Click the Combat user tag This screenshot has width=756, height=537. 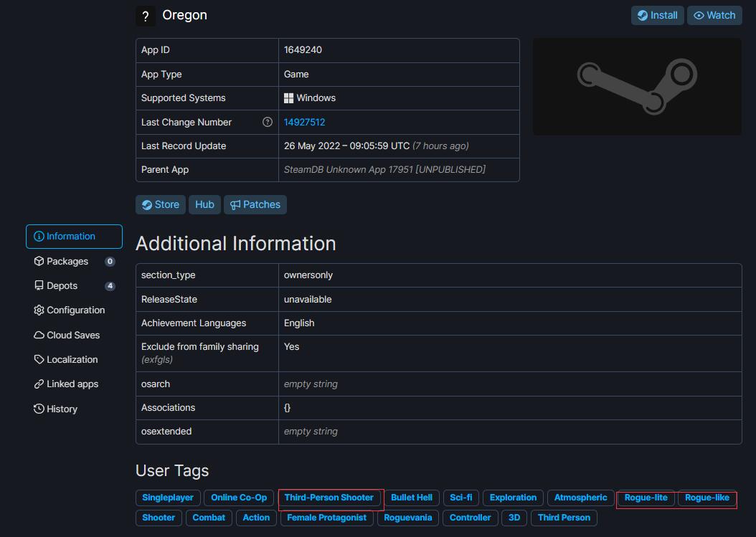[x=209, y=518]
